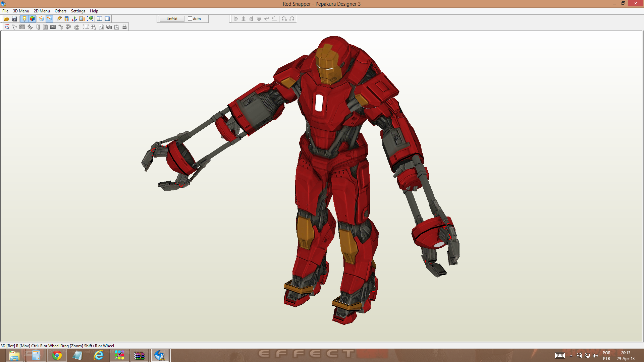Screen dimensions: 644x362
Task: Toggle the colored cube texture display
Action: tap(32, 19)
